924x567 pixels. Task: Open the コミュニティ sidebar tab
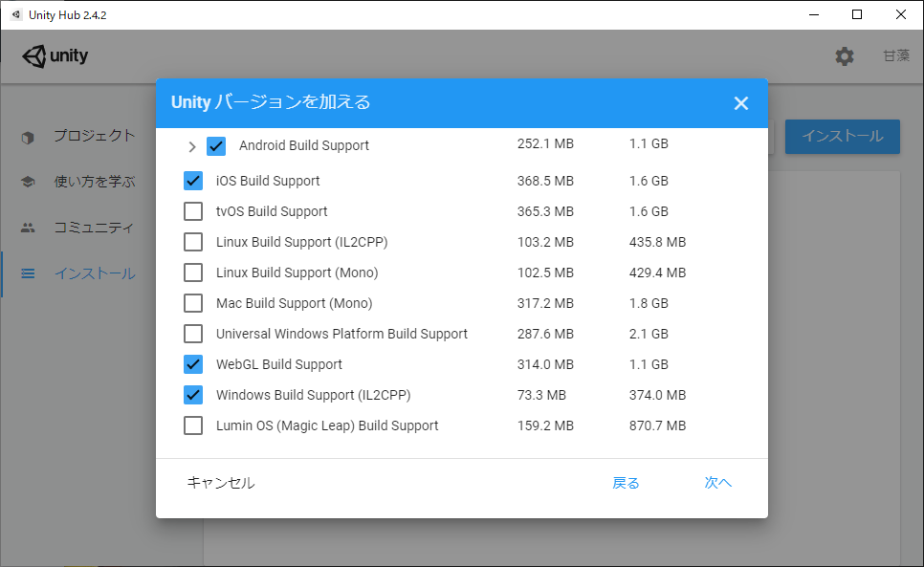tap(77, 228)
